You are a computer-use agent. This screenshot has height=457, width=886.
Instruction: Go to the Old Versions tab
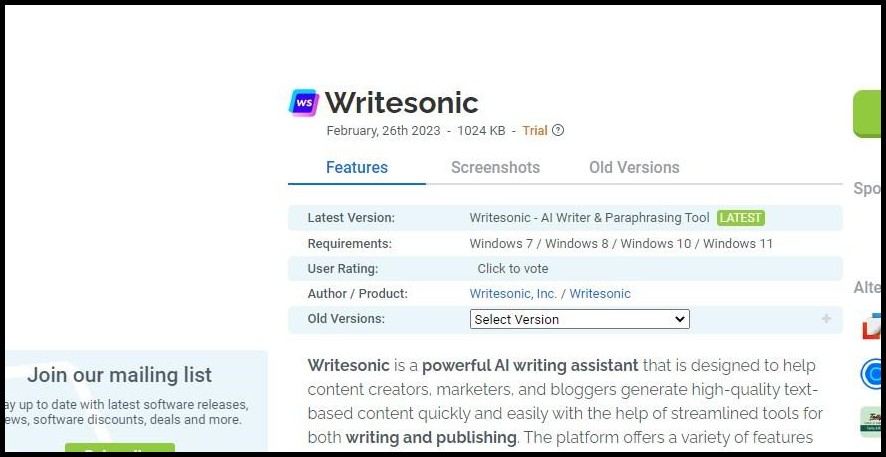tap(634, 167)
